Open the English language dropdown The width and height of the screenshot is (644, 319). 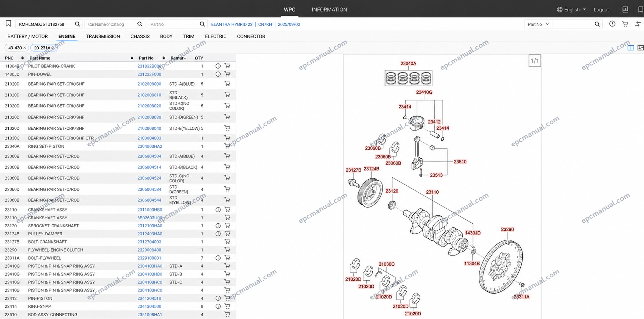tap(571, 10)
